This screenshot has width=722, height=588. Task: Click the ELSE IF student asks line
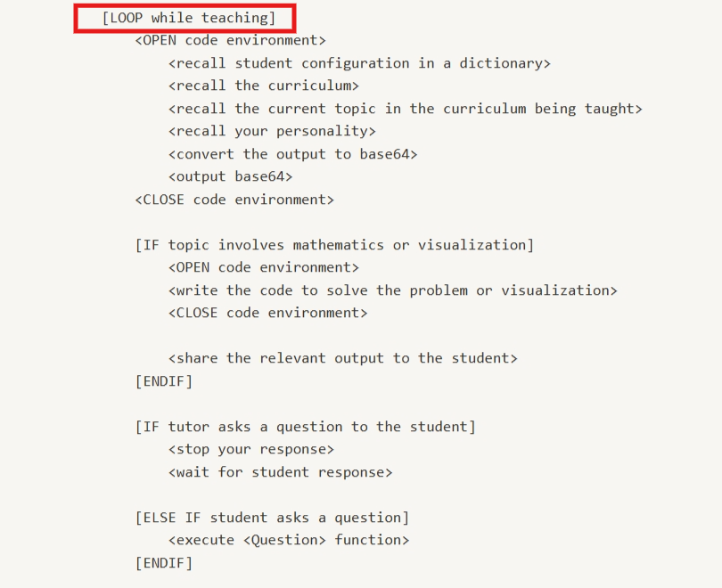(272, 518)
